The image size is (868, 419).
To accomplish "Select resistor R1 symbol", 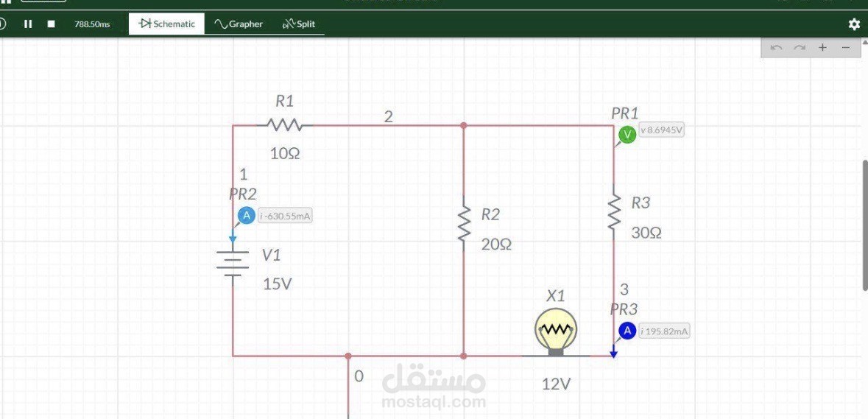I will click(x=284, y=125).
